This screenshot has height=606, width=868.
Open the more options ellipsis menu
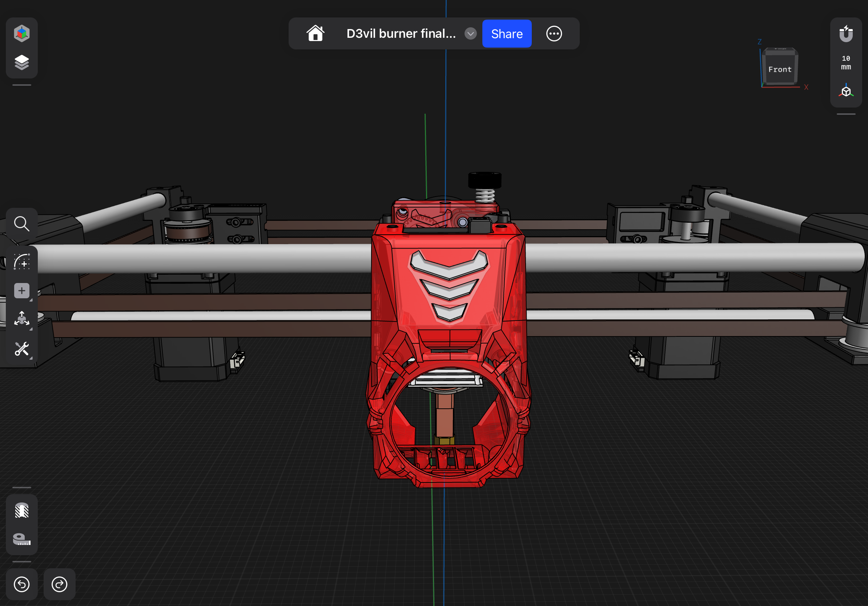(554, 34)
